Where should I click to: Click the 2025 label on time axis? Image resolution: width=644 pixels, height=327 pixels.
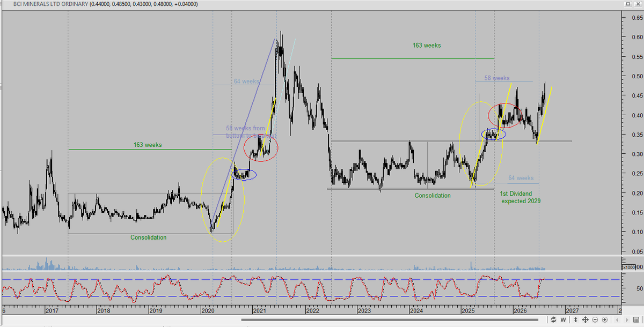468,310
